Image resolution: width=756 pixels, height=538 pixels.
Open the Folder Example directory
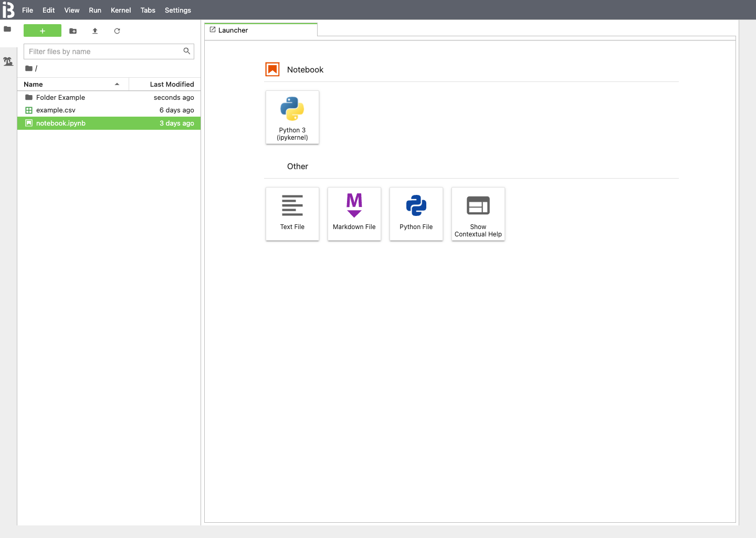60,97
